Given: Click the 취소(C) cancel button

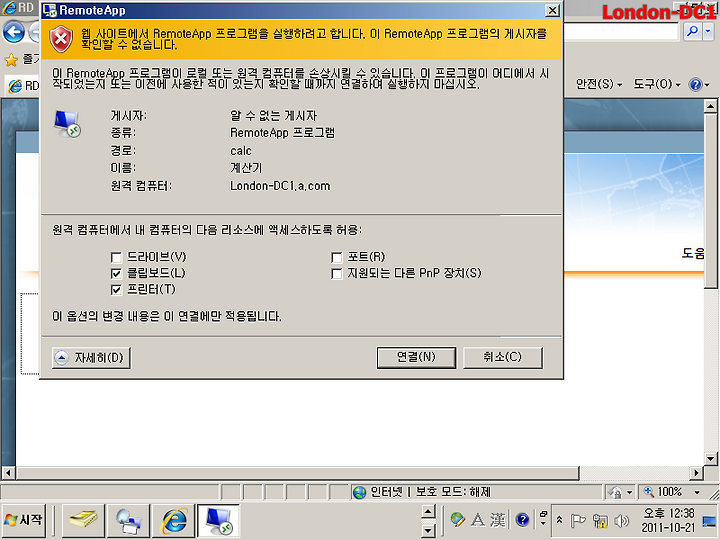Looking at the screenshot, I should [x=502, y=357].
